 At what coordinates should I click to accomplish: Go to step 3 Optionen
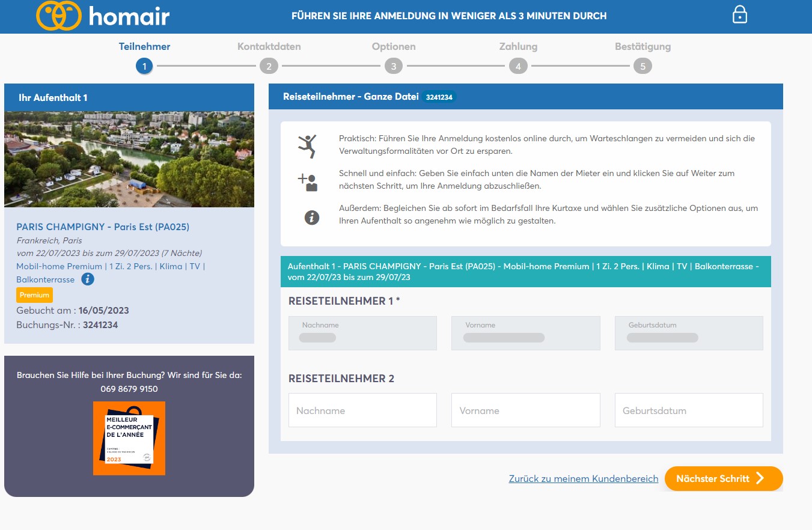(394, 66)
